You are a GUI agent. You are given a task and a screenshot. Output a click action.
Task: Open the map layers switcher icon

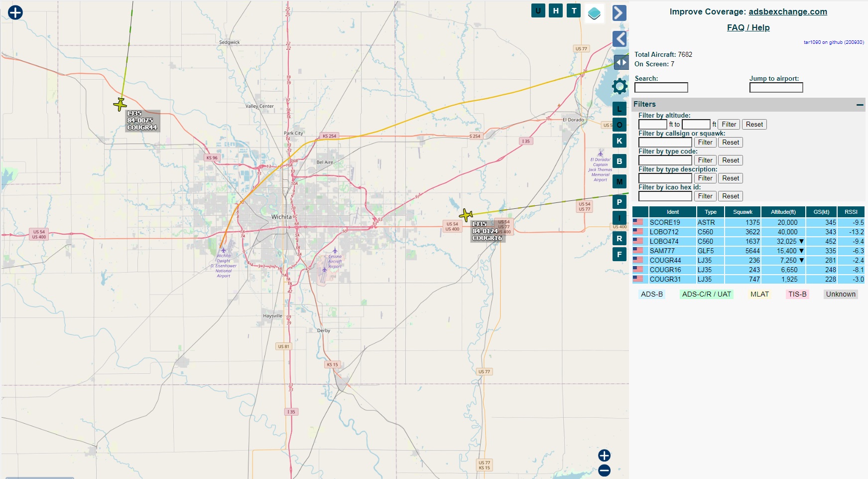[594, 13]
